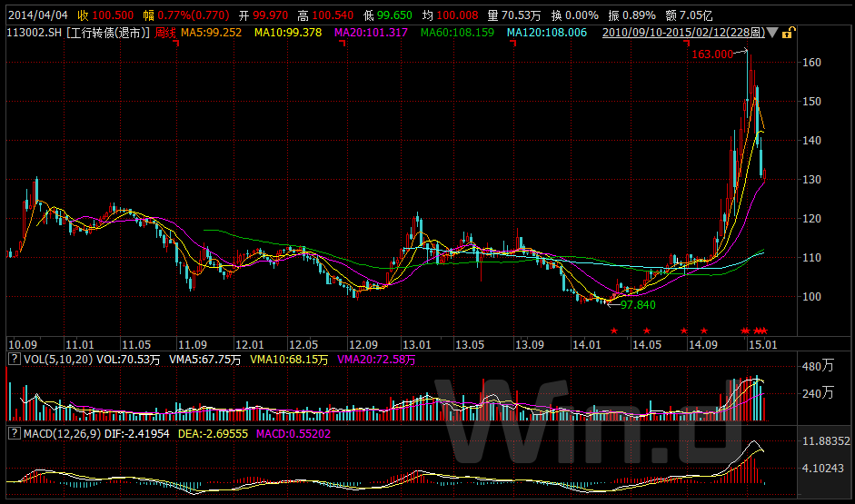The width and height of the screenshot is (855, 504).
Task: Select the 113002.SH security code
Action: click(34, 33)
